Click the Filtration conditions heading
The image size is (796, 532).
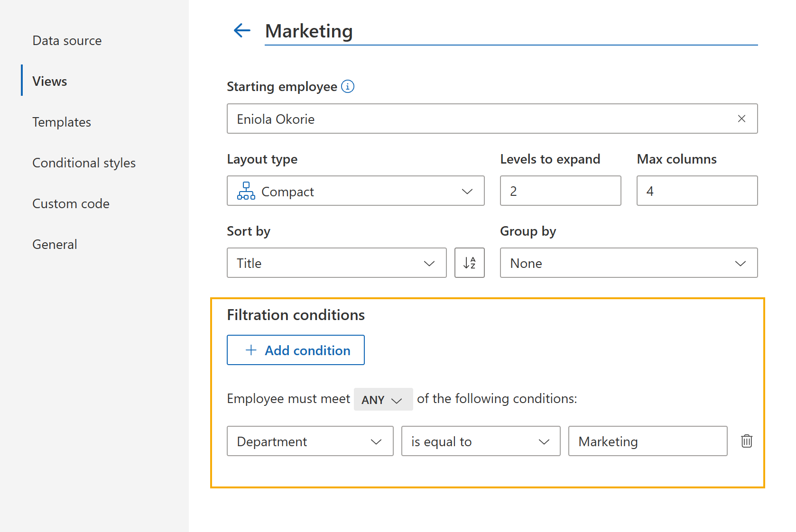[296, 315]
